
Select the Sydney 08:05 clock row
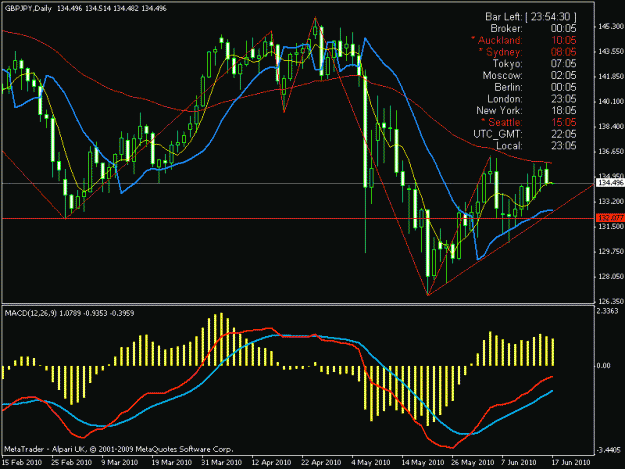click(527, 52)
